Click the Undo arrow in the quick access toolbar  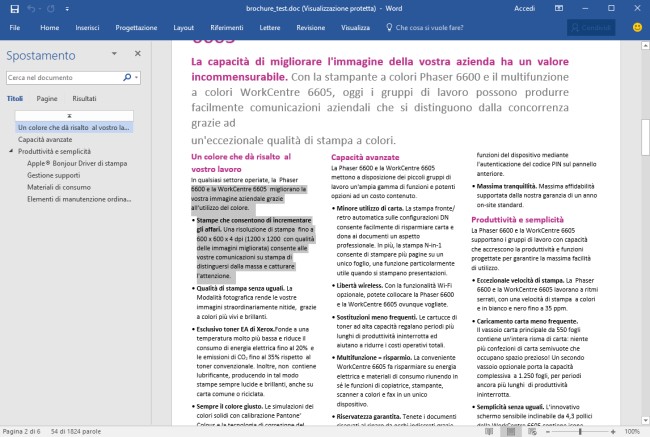point(32,9)
